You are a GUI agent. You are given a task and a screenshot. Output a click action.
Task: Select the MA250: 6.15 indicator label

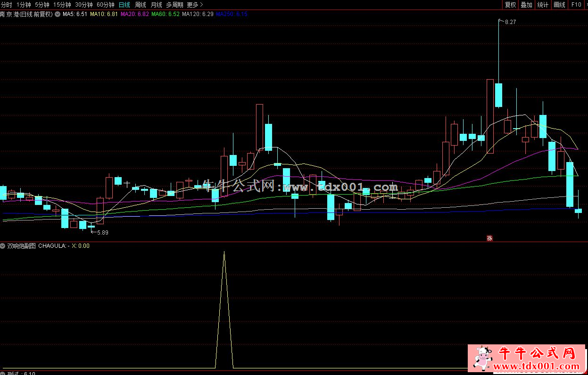pos(232,14)
